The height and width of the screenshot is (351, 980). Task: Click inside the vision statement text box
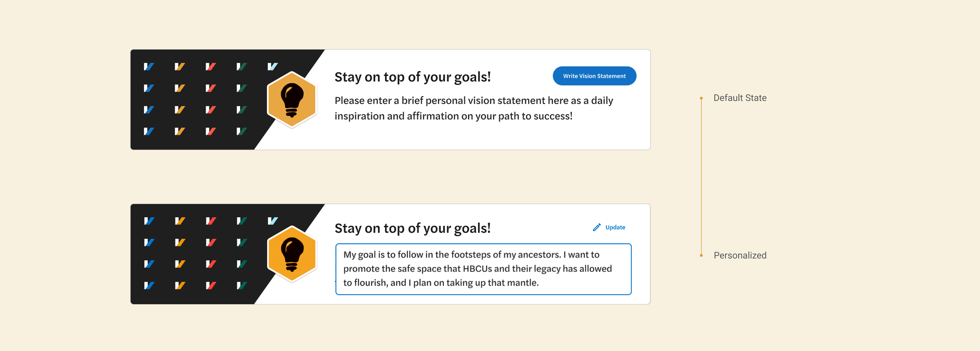(x=483, y=269)
